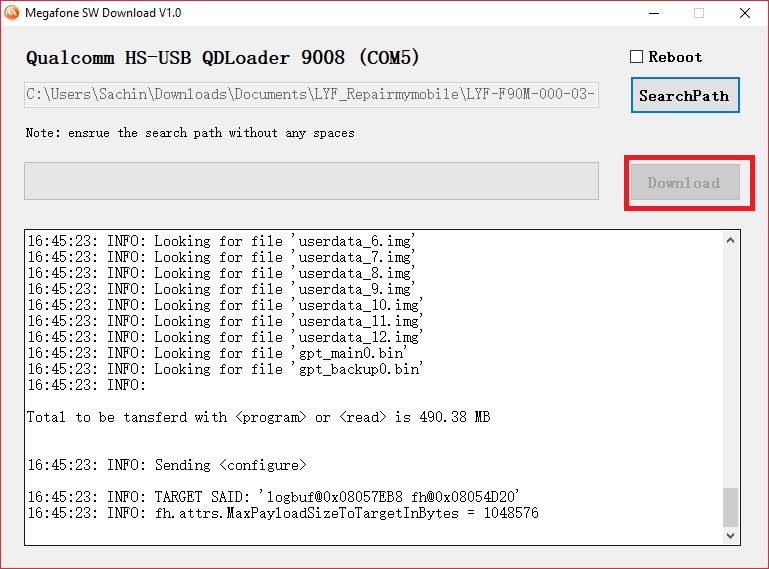
Task: Select log line 'userdata_10.img'
Action: 225,305
